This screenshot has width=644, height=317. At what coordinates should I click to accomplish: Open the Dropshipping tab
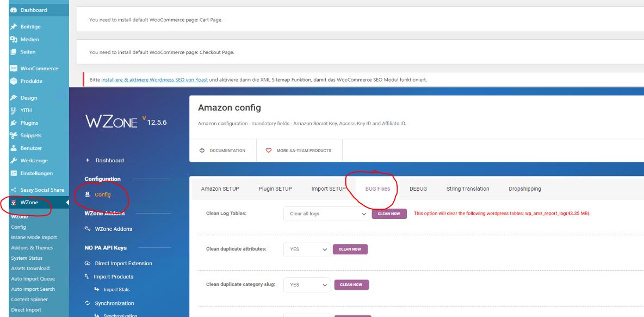click(x=525, y=188)
